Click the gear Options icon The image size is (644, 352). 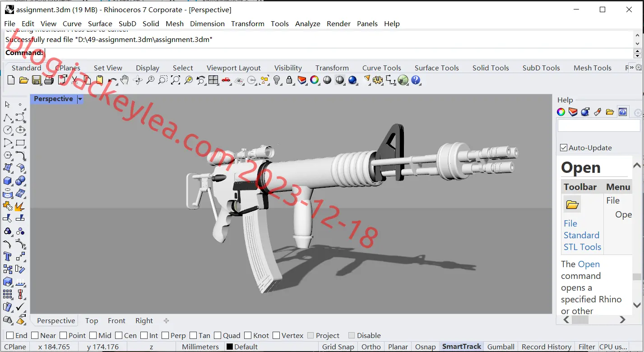pos(378,80)
